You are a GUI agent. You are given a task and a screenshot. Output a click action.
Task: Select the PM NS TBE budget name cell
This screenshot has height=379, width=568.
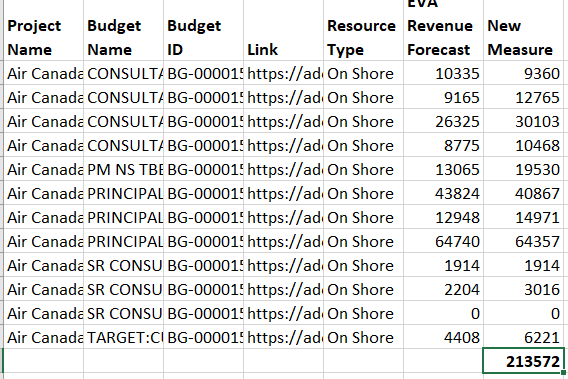pyautogui.click(x=124, y=169)
